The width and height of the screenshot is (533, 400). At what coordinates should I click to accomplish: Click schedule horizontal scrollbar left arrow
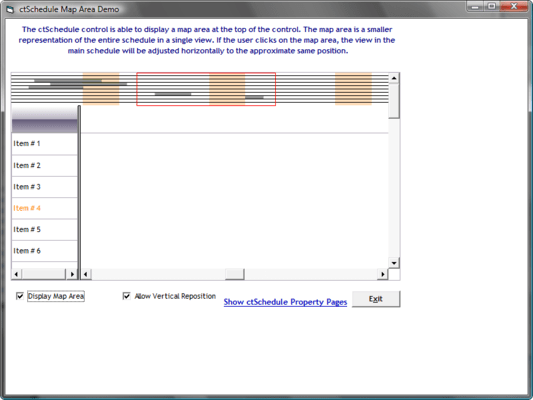[x=86, y=274]
